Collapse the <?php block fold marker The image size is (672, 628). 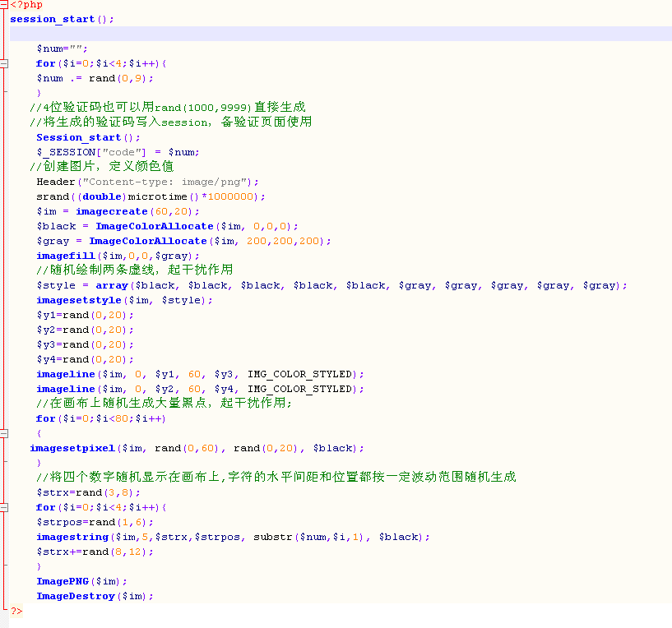(x=4, y=5)
